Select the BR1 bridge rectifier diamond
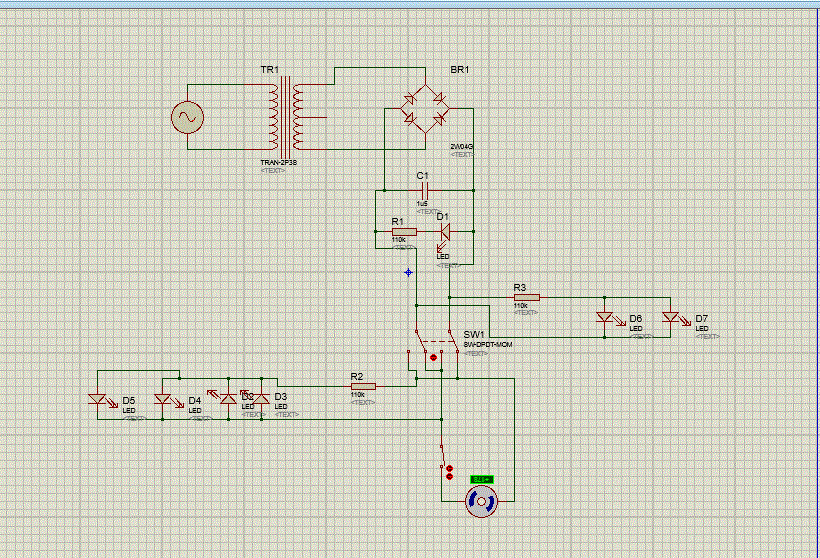 pyautogui.click(x=425, y=109)
